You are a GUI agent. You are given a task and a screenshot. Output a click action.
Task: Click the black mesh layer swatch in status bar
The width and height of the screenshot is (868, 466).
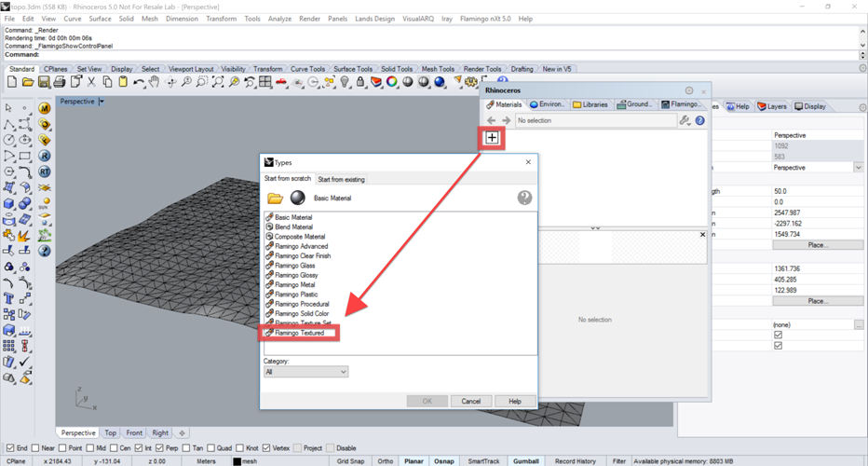coord(237,461)
